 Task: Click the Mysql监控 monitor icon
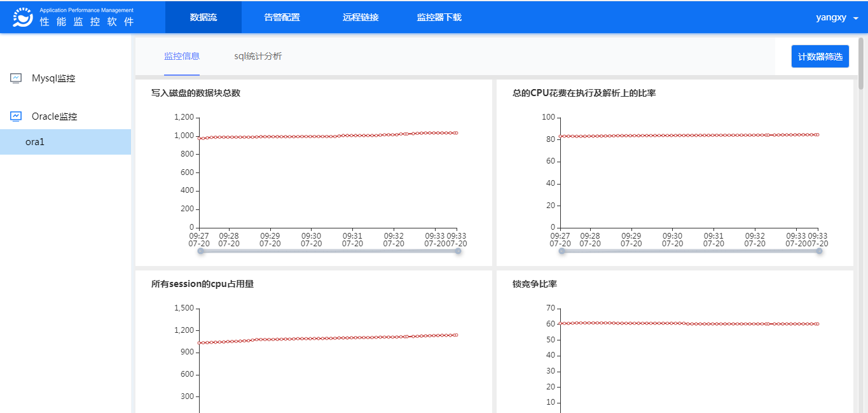click(x=16, y=78)
